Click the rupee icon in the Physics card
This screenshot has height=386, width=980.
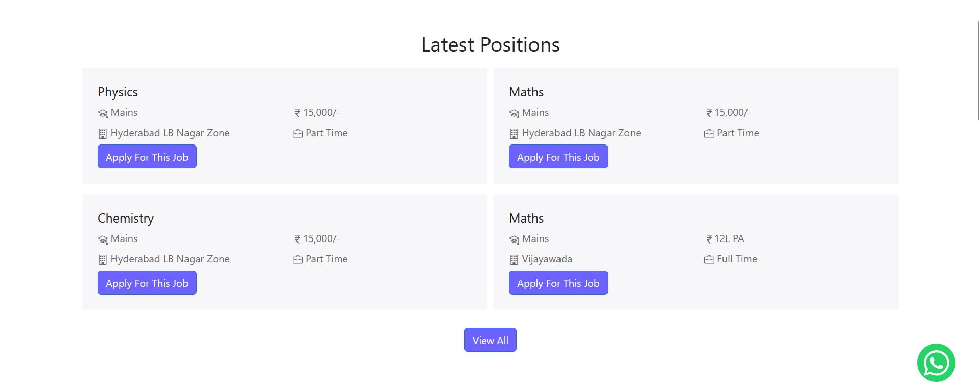click(x=297, y=113)
